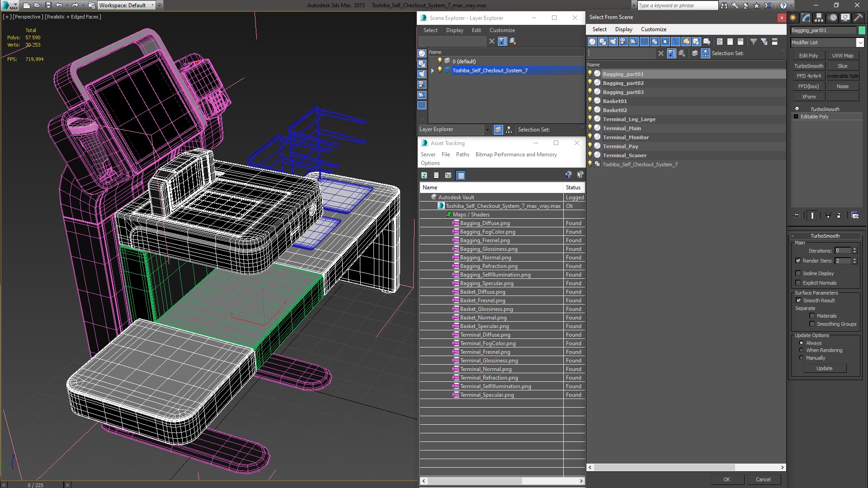Open Display menu in Select From Scene

(x=623, y=29)
